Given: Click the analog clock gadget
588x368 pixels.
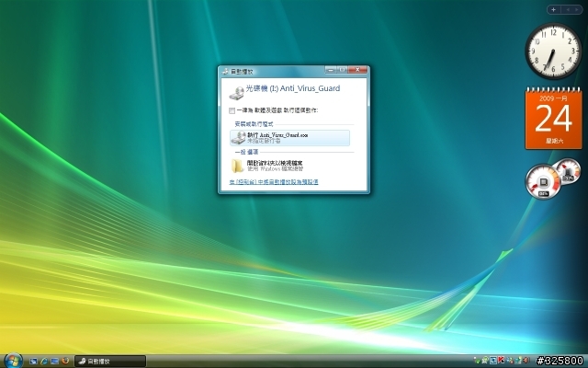Looking at the screenshot, I should [x=553, y=52].
